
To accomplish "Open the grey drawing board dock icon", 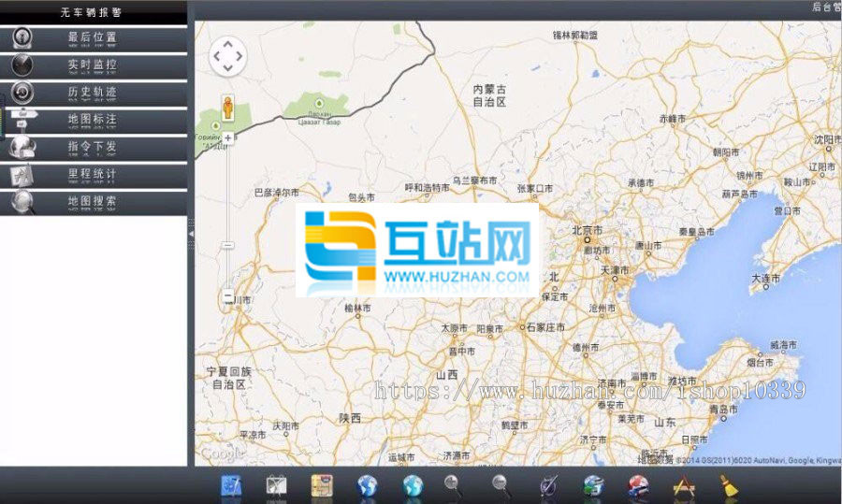I will click(277, 485).
